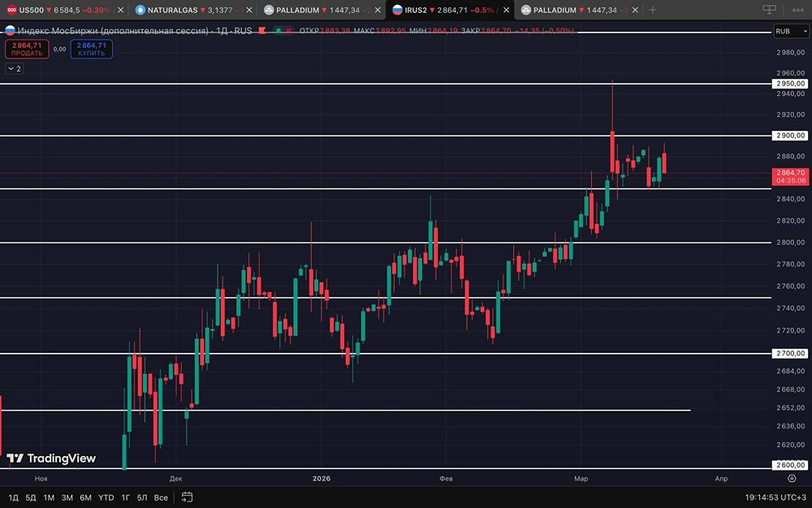Switch to the US500 tab
Screen dimensions: 812x508
click(63, 10)
